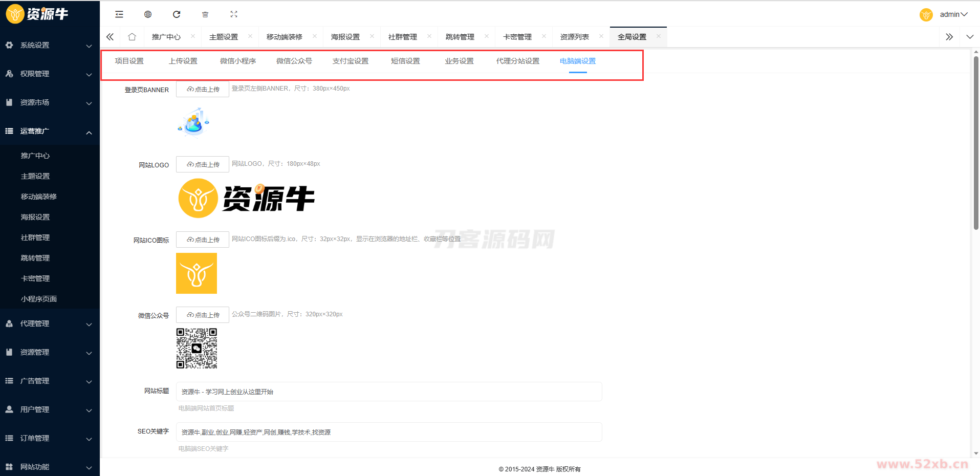Screen dimensions: 980x476
Task: Toggle fullscreen with the expand icon
Action: point(234,14)
